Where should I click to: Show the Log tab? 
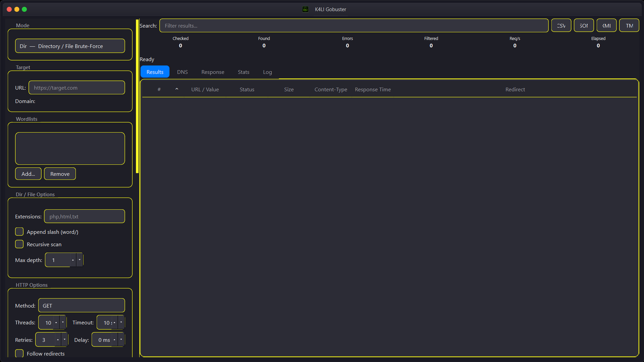pos(267,72)
